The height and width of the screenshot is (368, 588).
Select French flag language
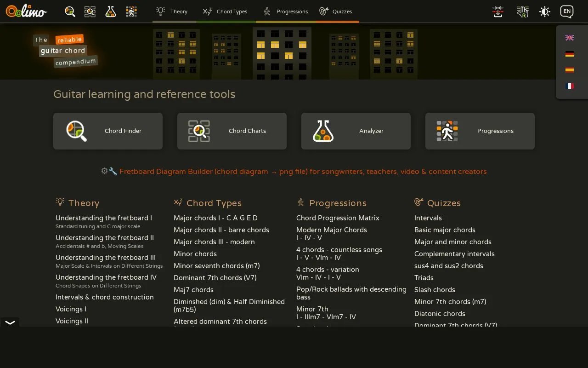570,86
